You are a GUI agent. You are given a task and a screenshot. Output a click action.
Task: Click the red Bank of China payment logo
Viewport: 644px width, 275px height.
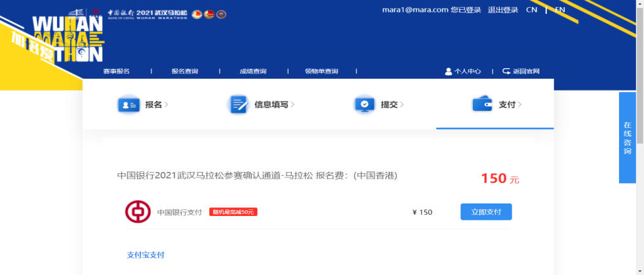pos(138,212)
